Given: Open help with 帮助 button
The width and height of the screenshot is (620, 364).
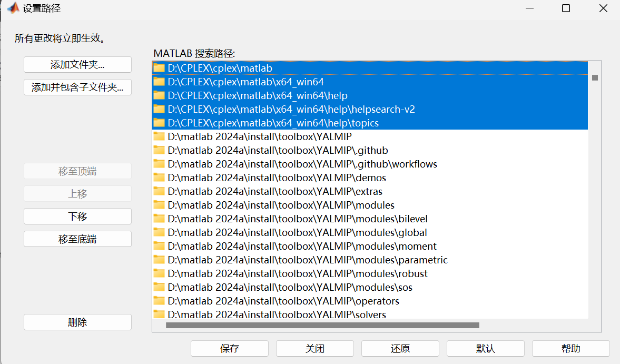Looking at the screenshot, I should (571, 349).
